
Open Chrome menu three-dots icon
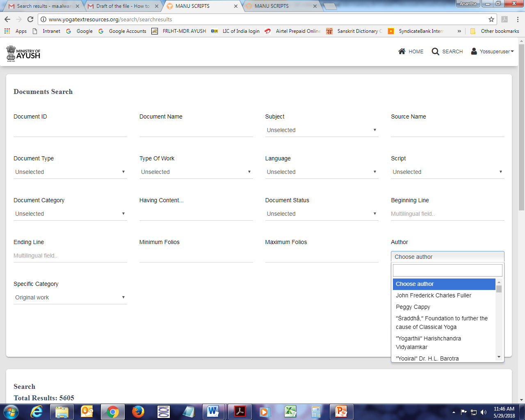pos(518,19)
